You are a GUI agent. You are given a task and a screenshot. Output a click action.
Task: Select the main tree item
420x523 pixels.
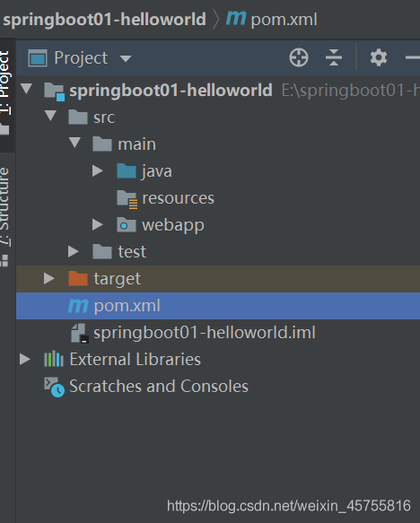(137, 144)
